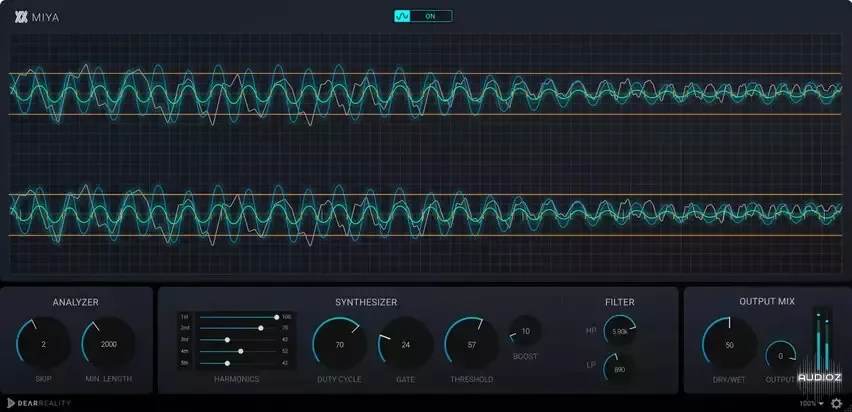
Task: Click the 2nd harmonic value 75
Action: (285, 328)
